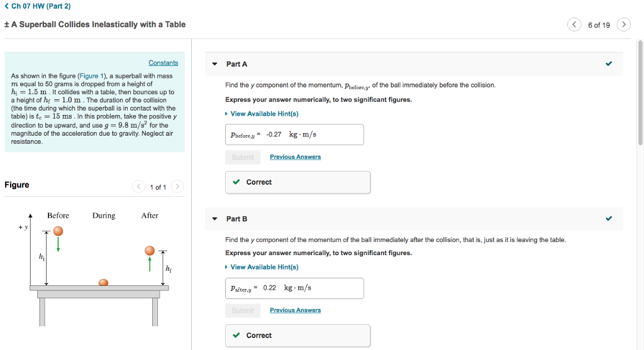This screenshot has height=350, width=644.
Task: Click the Part B momentum answer field
Action: [294, 288]
